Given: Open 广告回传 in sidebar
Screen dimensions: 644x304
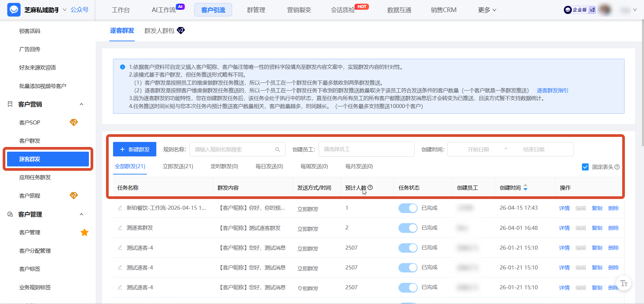Looking at the screenshot, I should (30, 49).
